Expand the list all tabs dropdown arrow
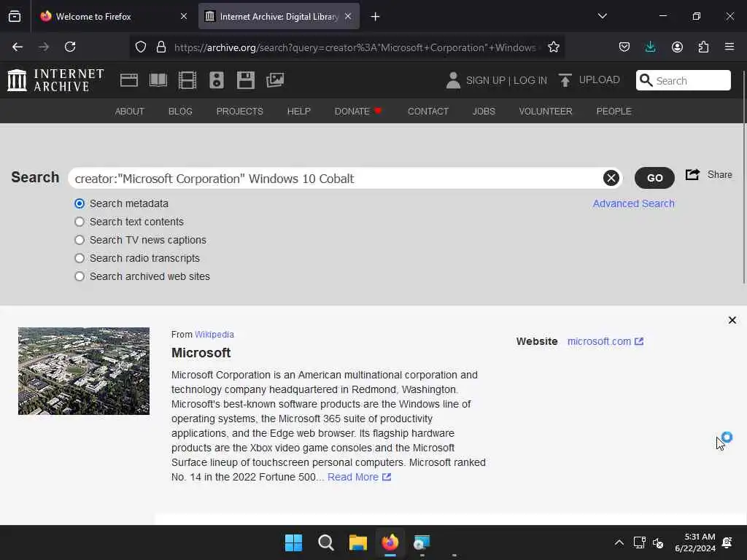747x560 pixels. coord(602,16)
